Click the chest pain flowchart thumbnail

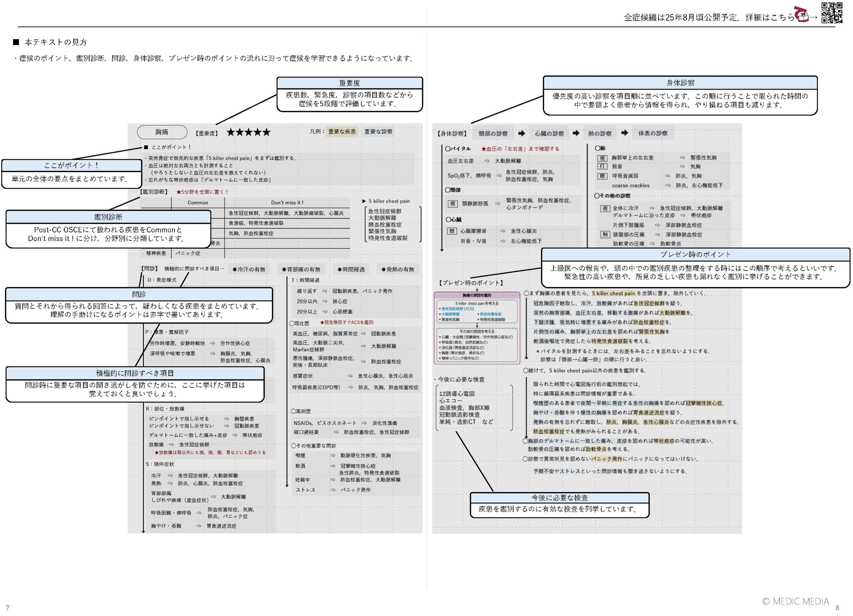tap(477, 328)
